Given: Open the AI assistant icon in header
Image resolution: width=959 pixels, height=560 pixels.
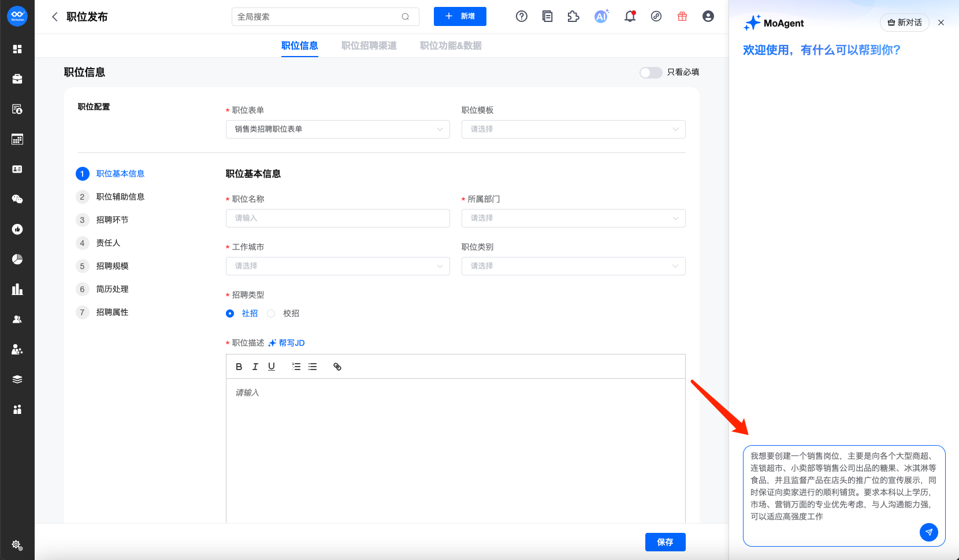Looking at the screenshot, I should click(x=601, y=16).
